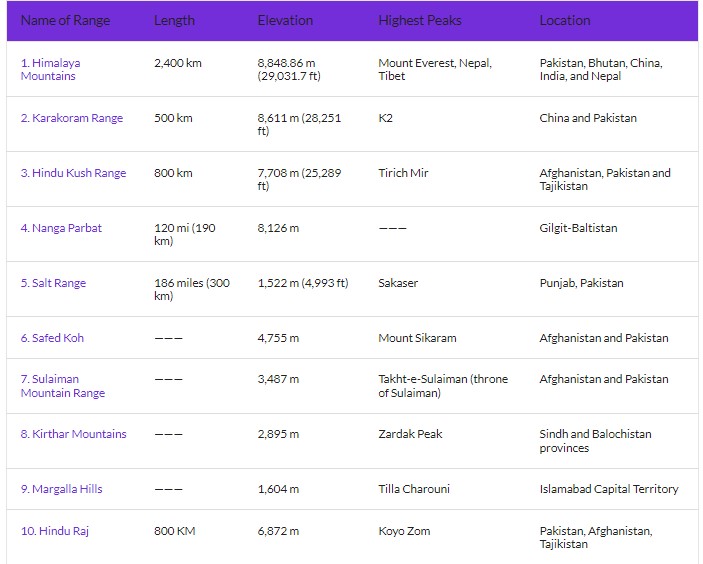This screenshot has width=703, height=564.
Task: Click the Afghanistan, Pakistan and Tajikistan cell
Action: pos(605,179)
